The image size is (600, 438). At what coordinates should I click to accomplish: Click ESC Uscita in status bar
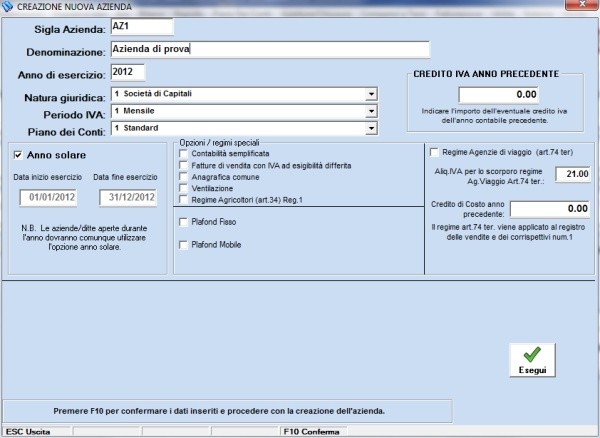[x=28, y=431]
